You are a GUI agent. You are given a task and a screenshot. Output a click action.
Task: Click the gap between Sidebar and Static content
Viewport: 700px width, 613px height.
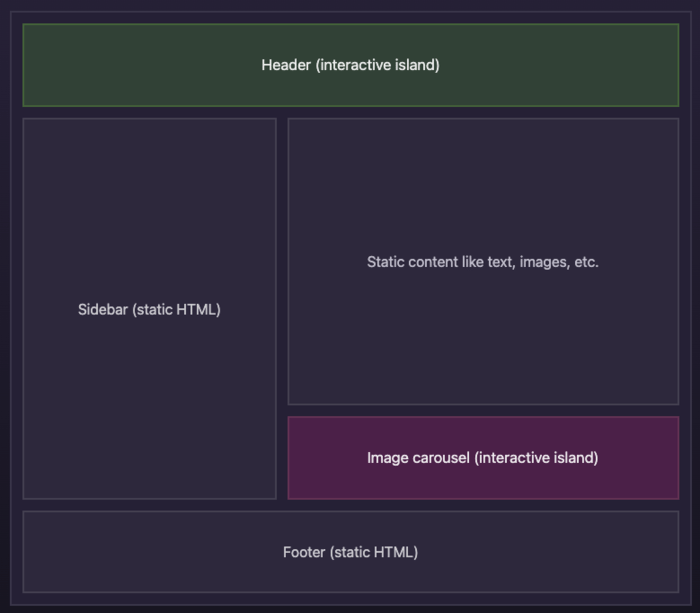[282, 300]
